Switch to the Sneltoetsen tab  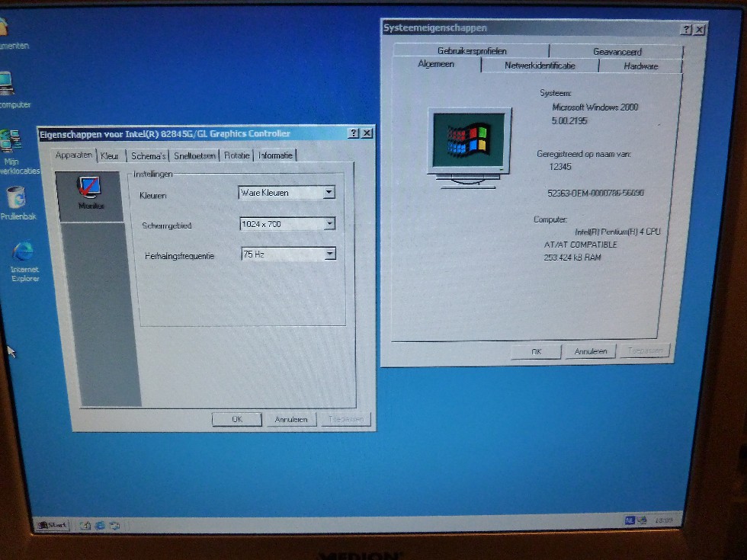(194, 155)
